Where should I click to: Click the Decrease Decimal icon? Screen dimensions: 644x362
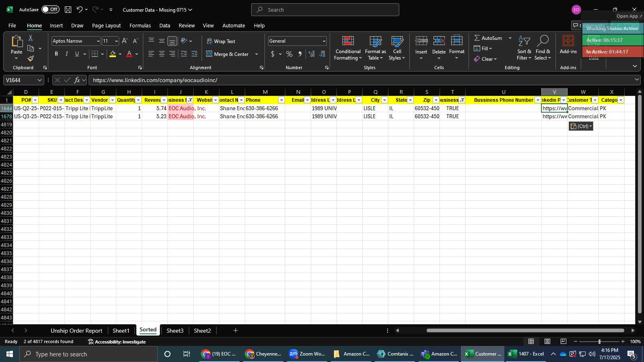[322, 54]
